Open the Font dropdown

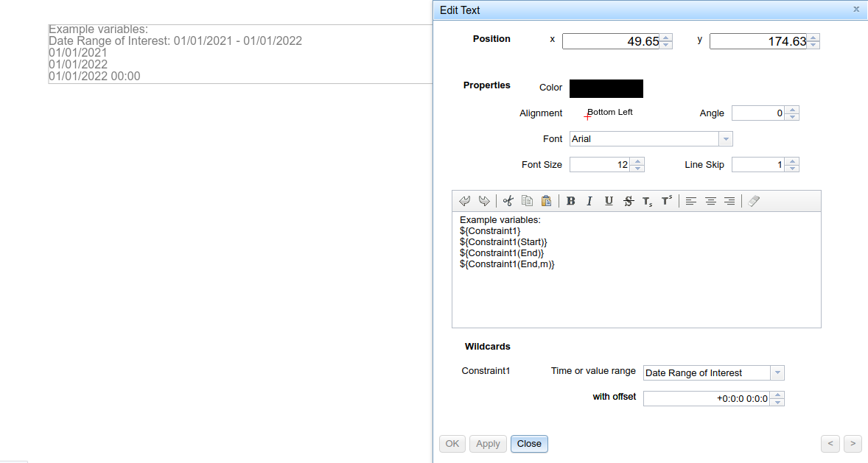click(726, 138)
